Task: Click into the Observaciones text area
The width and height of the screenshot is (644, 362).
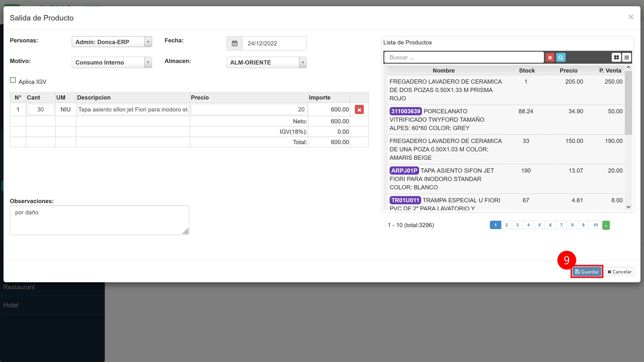Action: tap(99, 220)
